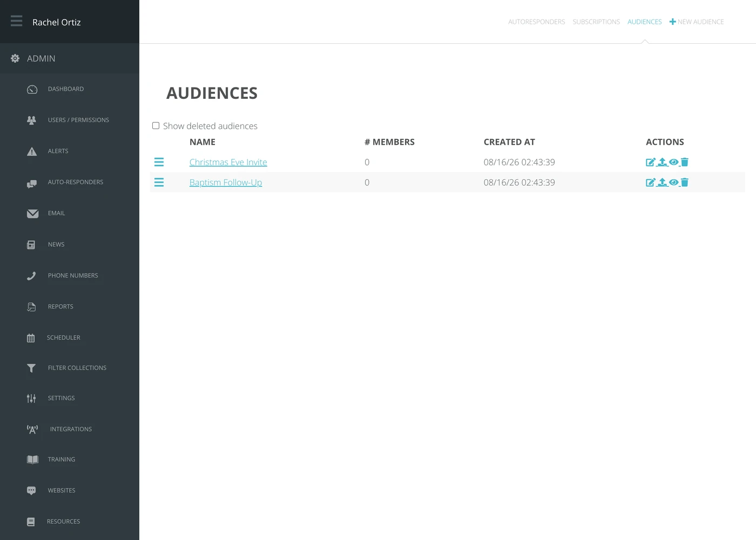Click the Rachel Ortiz account name
Viewport: 756px width, 540px height.
[57, 22]
